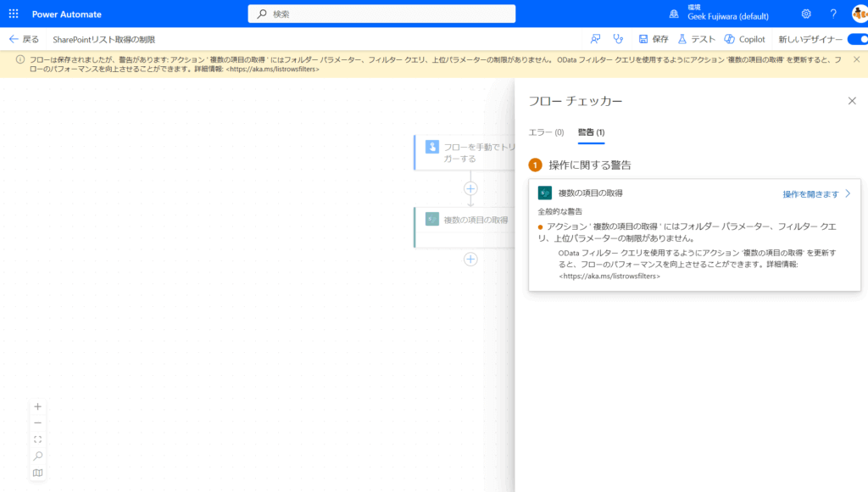Run a test with テスト
Viewport: 868px width, 492px height.
697,39
